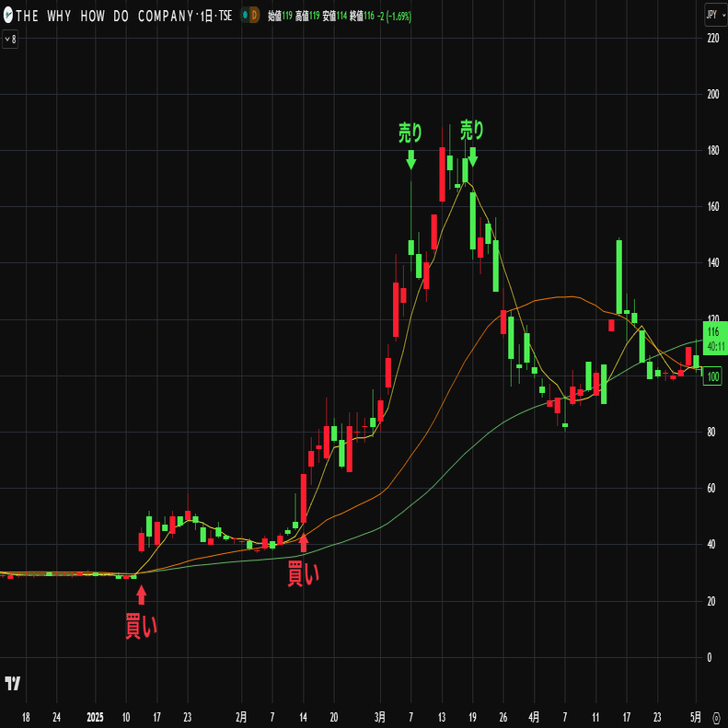Click the 40 price axis label
Screen dimensions: 728x728
pos(711,545)
